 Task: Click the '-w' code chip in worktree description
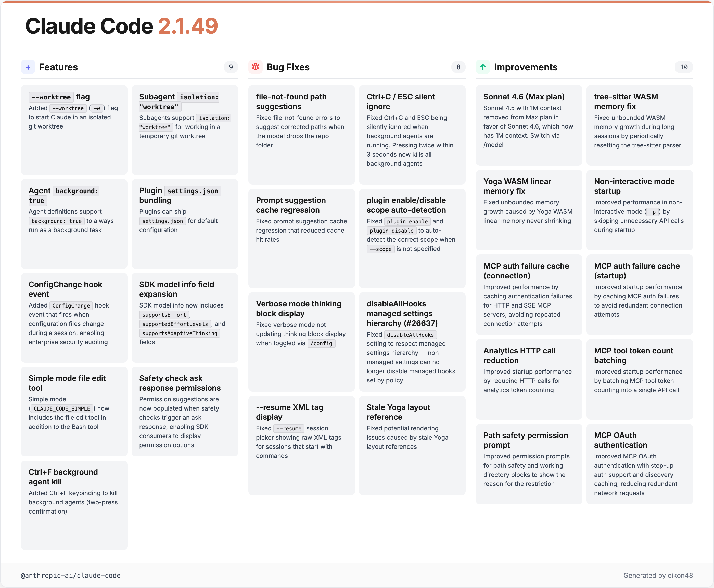[97, 108]
